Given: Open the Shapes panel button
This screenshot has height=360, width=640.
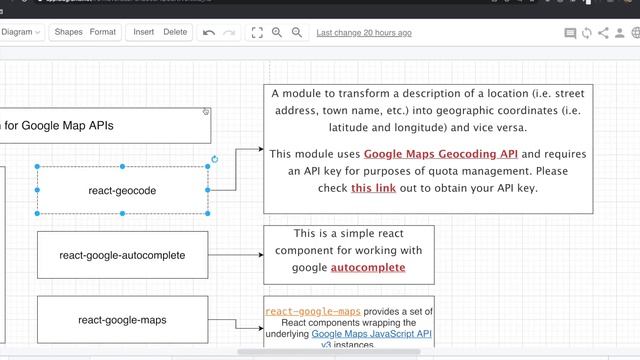Looking at the screenshot, I should click(69, 32).
